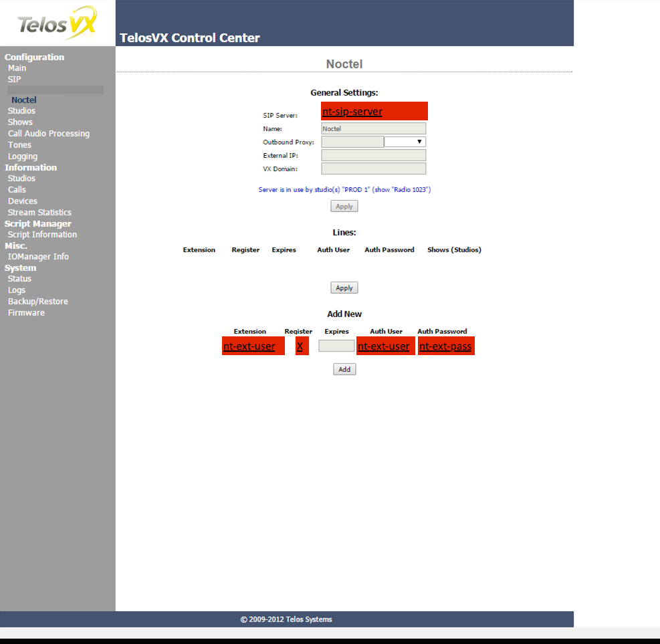Image resolution: width=660 pixels, height=644 pixels.
Task: Focus the VX Domain text field
Action: 373,169
